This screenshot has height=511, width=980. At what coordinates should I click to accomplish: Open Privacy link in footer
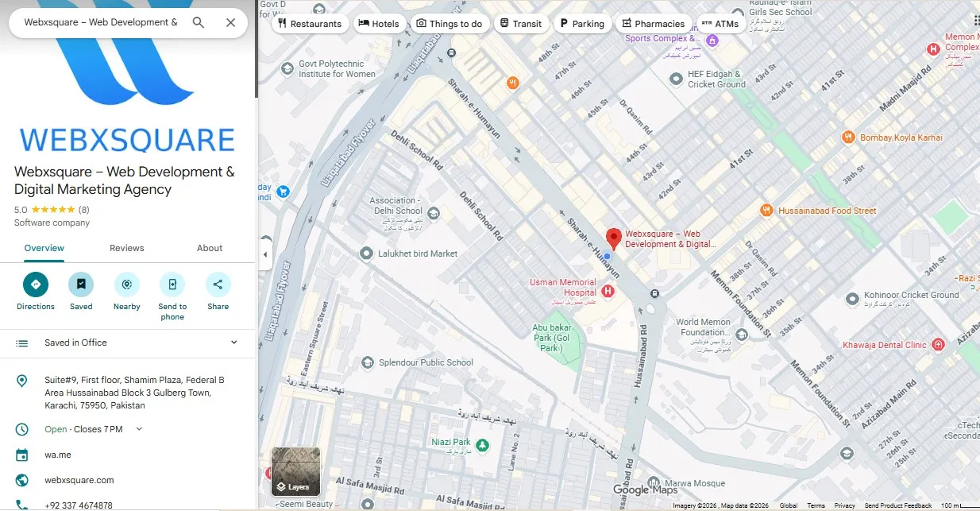point(844,505)
